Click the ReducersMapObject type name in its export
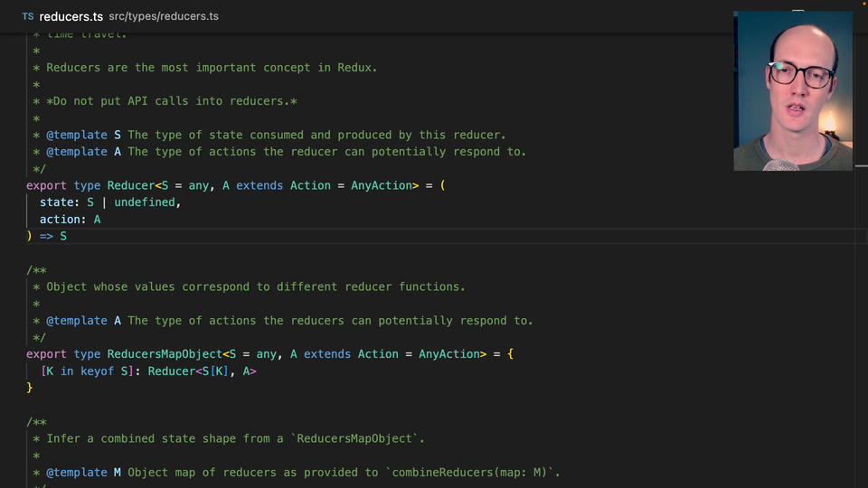 coord(165,354)
